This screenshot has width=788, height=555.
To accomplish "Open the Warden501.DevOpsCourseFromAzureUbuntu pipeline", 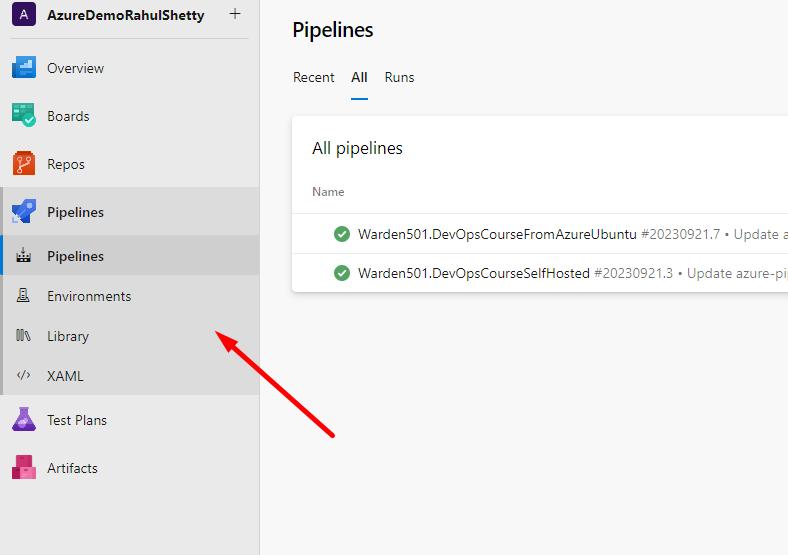I will [x=497, y=234].
